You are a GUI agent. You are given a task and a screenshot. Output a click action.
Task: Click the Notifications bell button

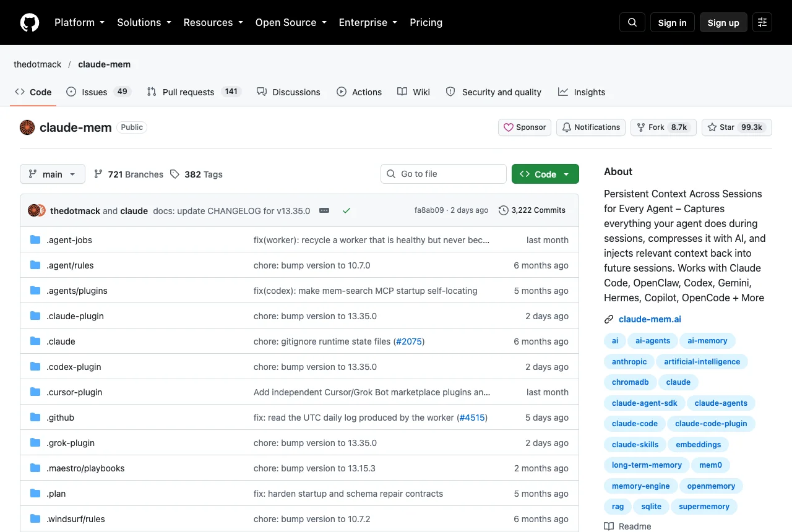tap(591, 127)
